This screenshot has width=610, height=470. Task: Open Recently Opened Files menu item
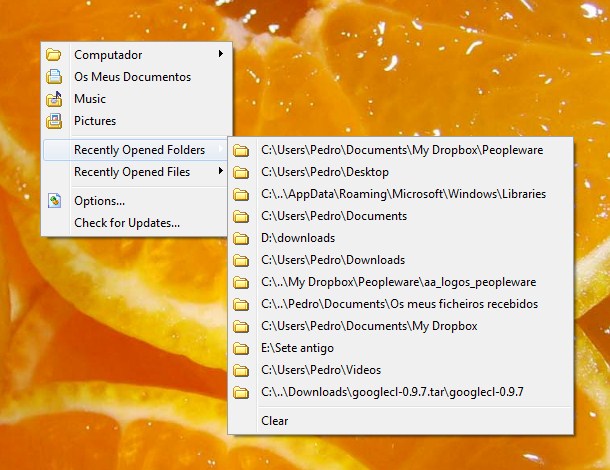136,172
